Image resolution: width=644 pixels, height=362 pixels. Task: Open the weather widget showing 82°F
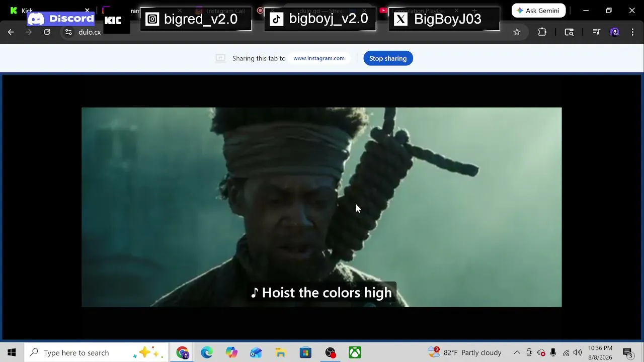(x=464, y=352)
